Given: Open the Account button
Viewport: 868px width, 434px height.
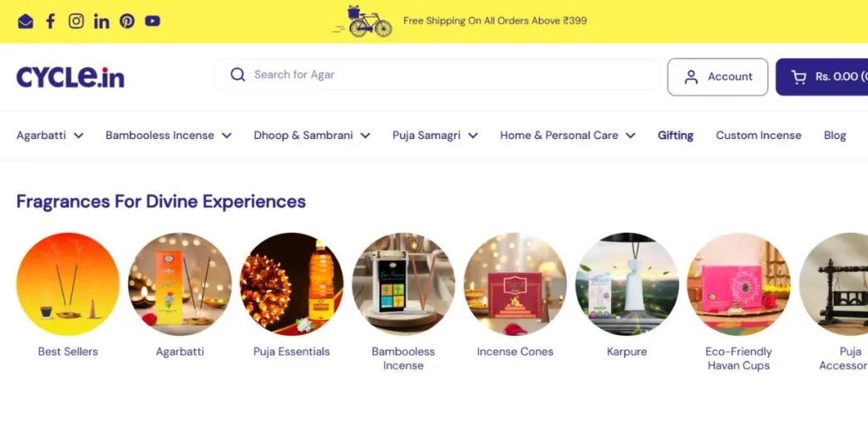Looking at the screenshot, I should [717, 77].
